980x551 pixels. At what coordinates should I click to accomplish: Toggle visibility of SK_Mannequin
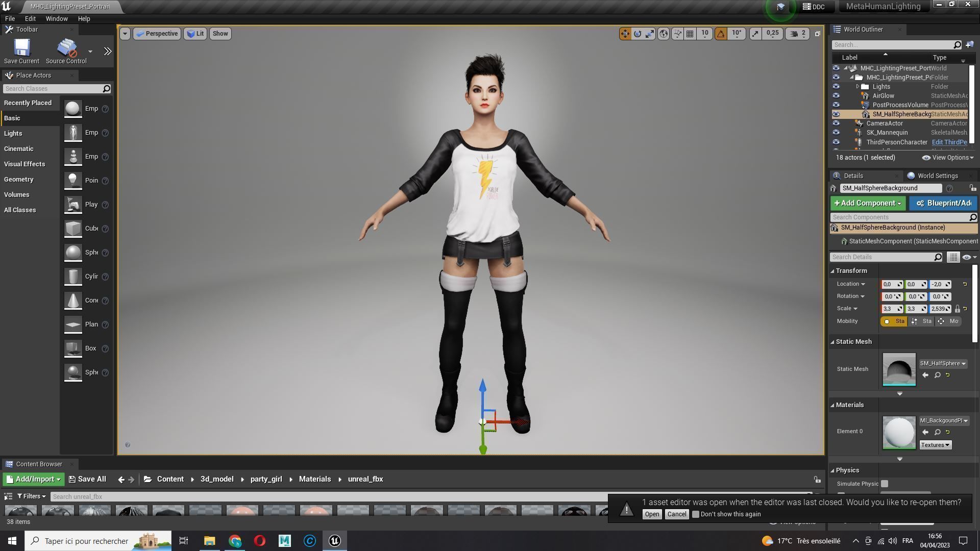coord(836,132)
